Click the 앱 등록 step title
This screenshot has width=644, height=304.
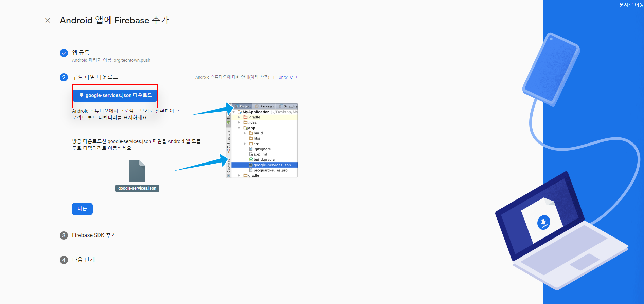(81, 53)
